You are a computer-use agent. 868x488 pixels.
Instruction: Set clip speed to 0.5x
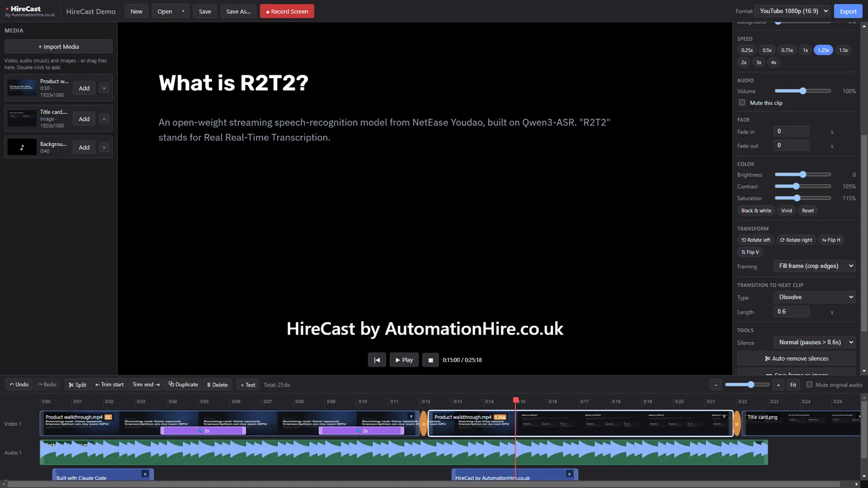coord(767,50)
